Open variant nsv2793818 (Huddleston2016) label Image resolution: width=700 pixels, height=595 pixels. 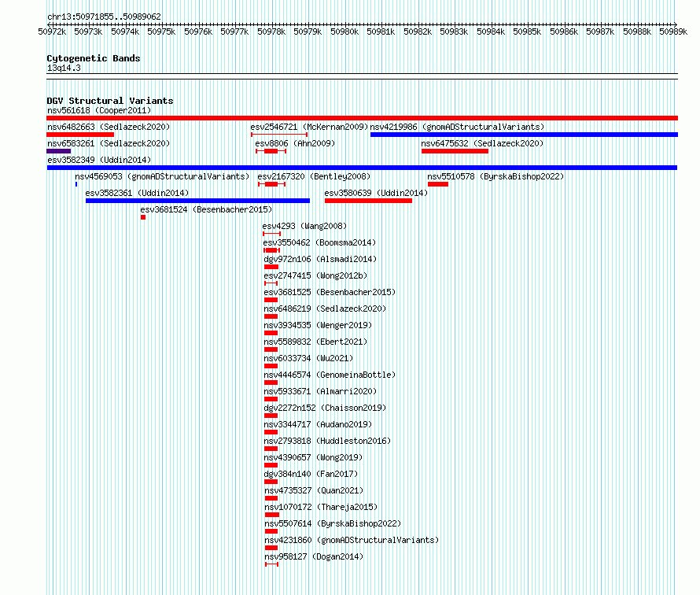tap(327, 441)
